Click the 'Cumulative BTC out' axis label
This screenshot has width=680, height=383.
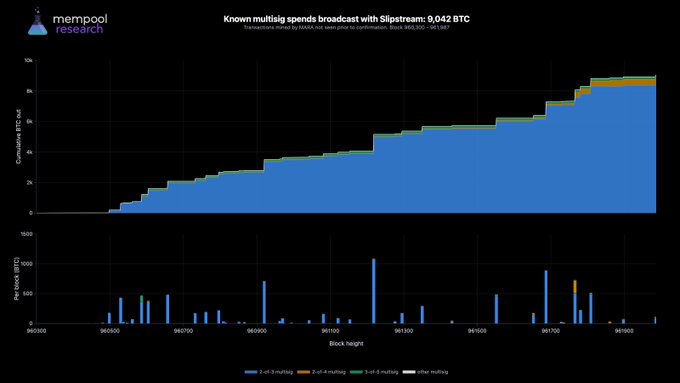pyautogui.click(x=18, y=137)
